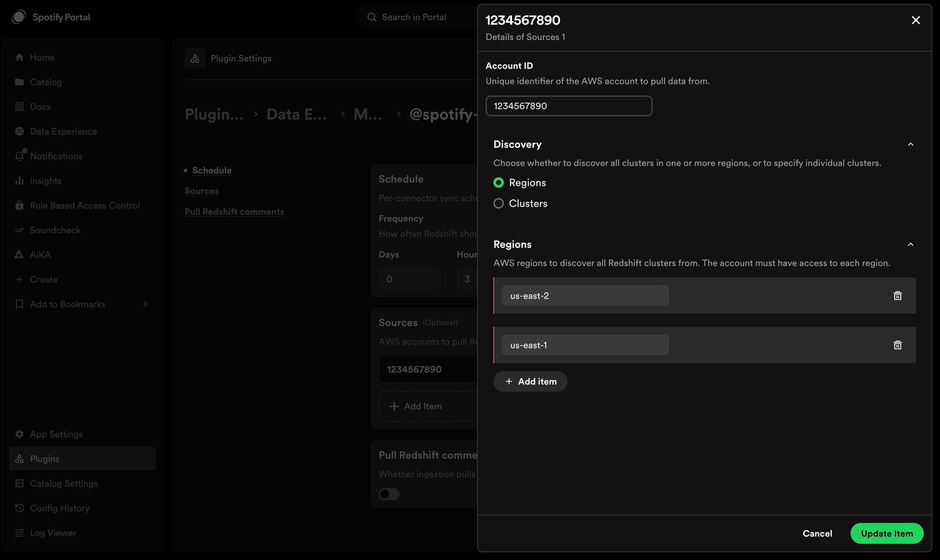Click the Spotify Portal logo icon

pos(19,17)
